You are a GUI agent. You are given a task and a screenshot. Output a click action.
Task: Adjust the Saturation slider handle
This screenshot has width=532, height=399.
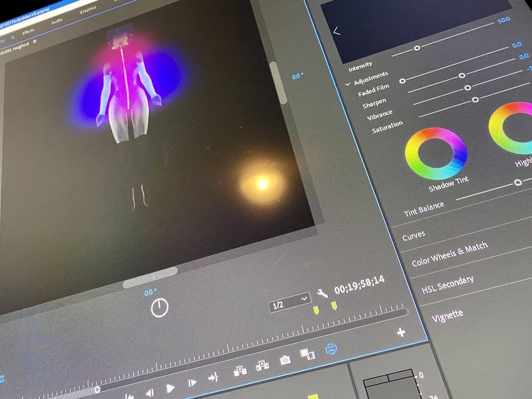[x=475, y=99]
